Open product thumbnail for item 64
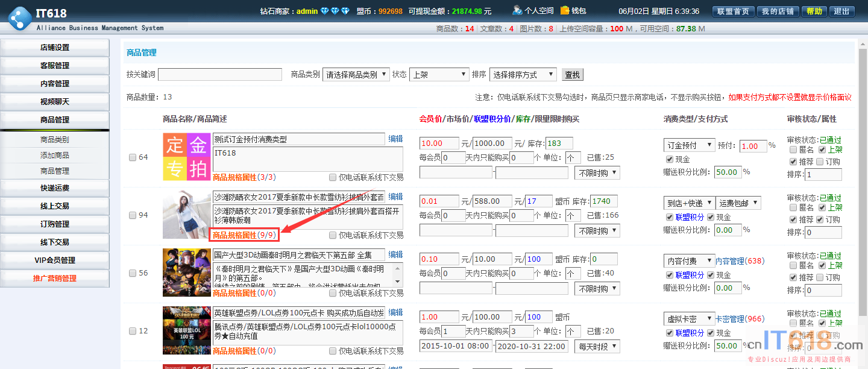Image resolution: width=868 pixels, height=369 pixels. coord(186,157)
